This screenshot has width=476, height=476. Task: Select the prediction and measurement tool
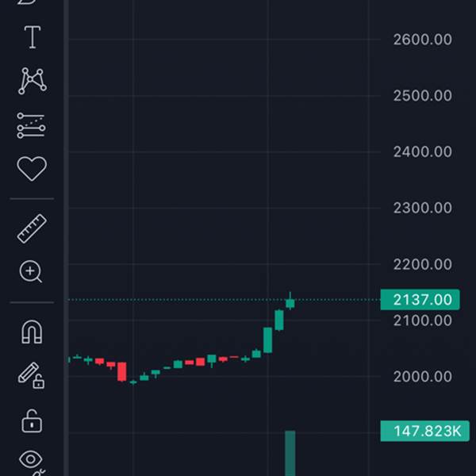(x=31, y=125)
